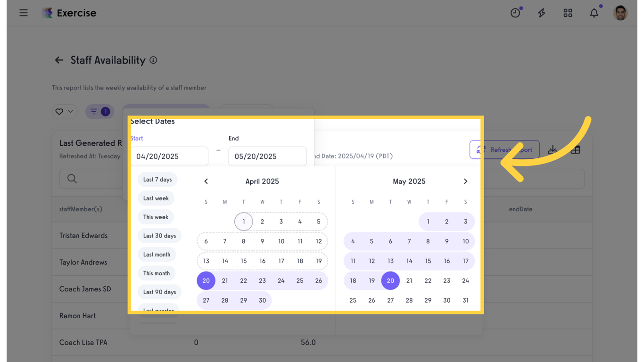
Task: Select May 20 in the calendar
Action: (390, 280)
